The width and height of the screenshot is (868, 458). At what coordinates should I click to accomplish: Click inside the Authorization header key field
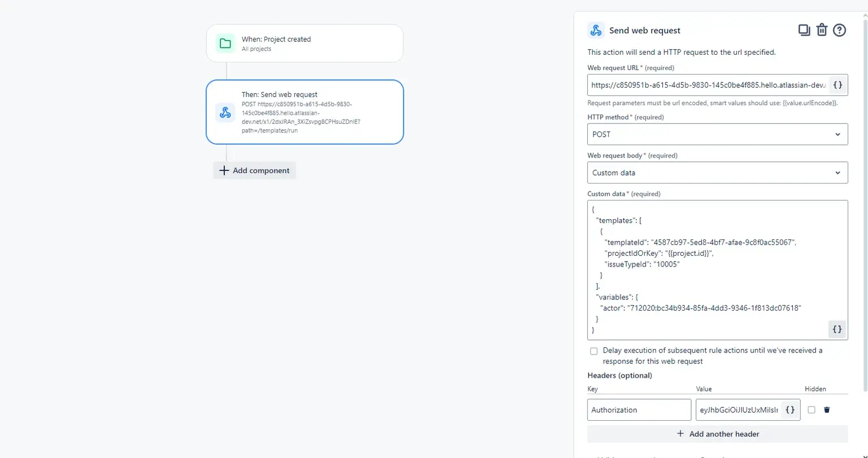click(639, 409)
